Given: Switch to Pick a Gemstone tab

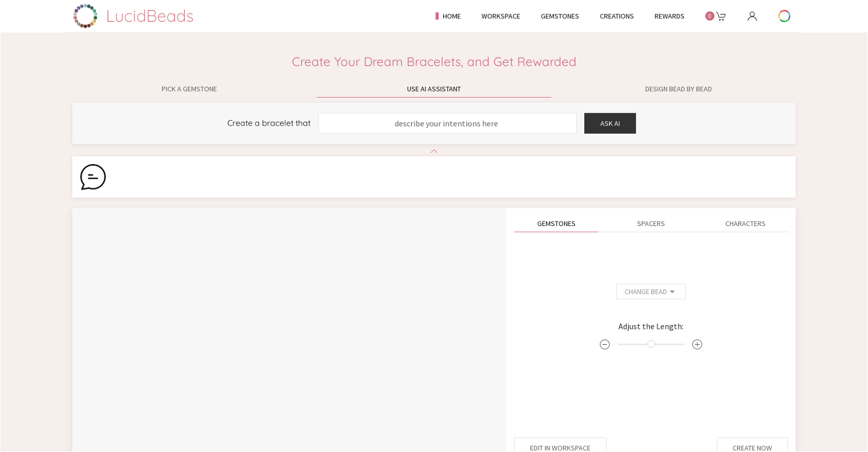Looking at the screenshot, I should click(x=189, y=89).
